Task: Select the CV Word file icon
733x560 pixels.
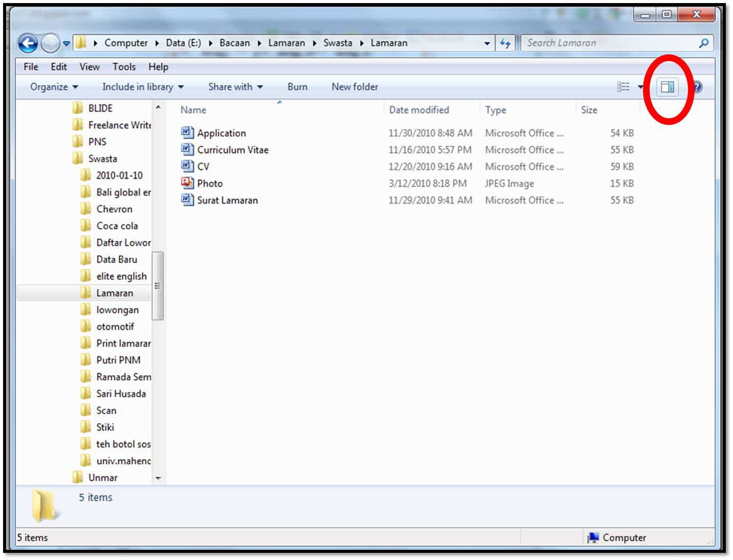Action: (187, 166)
